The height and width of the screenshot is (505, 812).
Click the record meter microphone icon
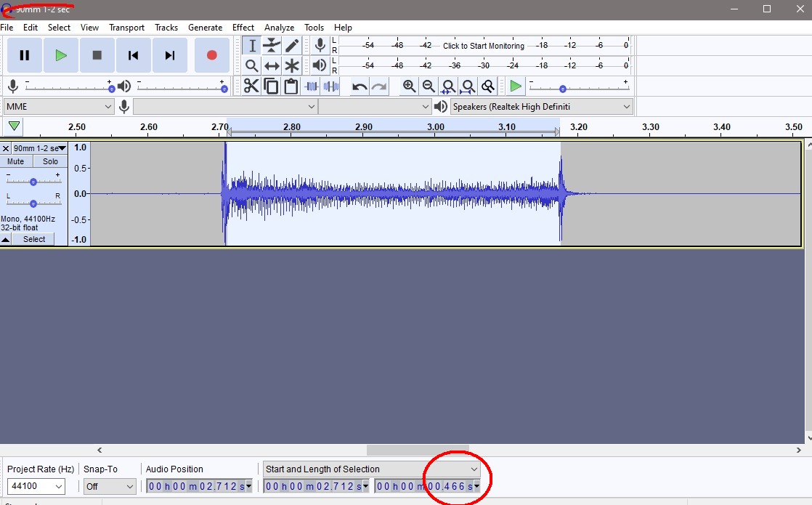(x=320, y=46)
